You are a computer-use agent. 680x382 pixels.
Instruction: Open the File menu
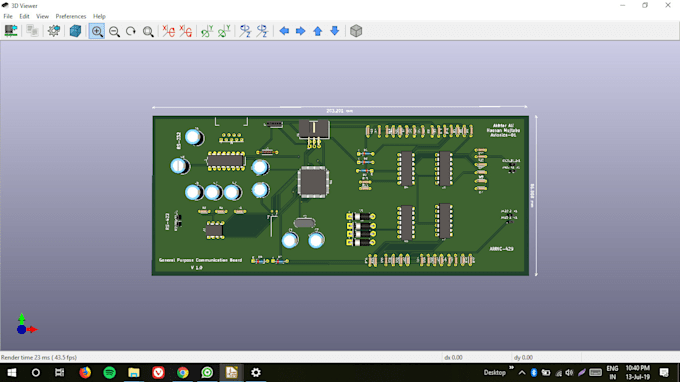[8, 16]
